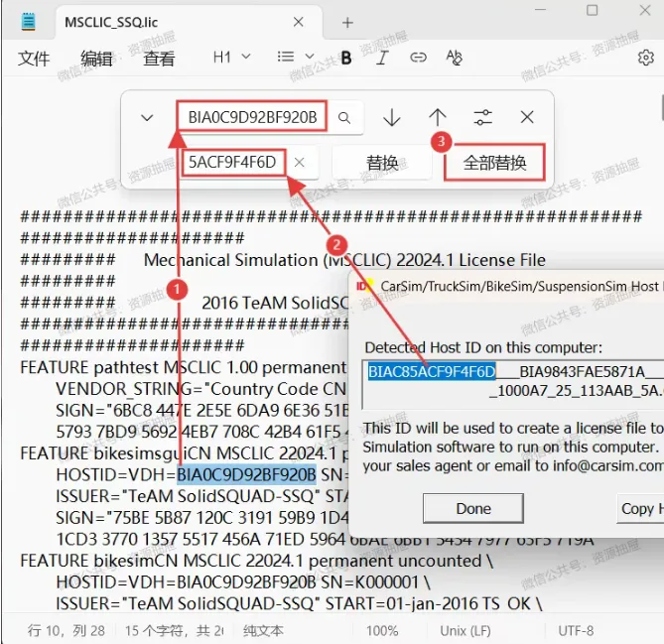Screen dimensions: 664x644
Task: Click UTF-8 encoding indicator
Action: [x=576, y=631]
